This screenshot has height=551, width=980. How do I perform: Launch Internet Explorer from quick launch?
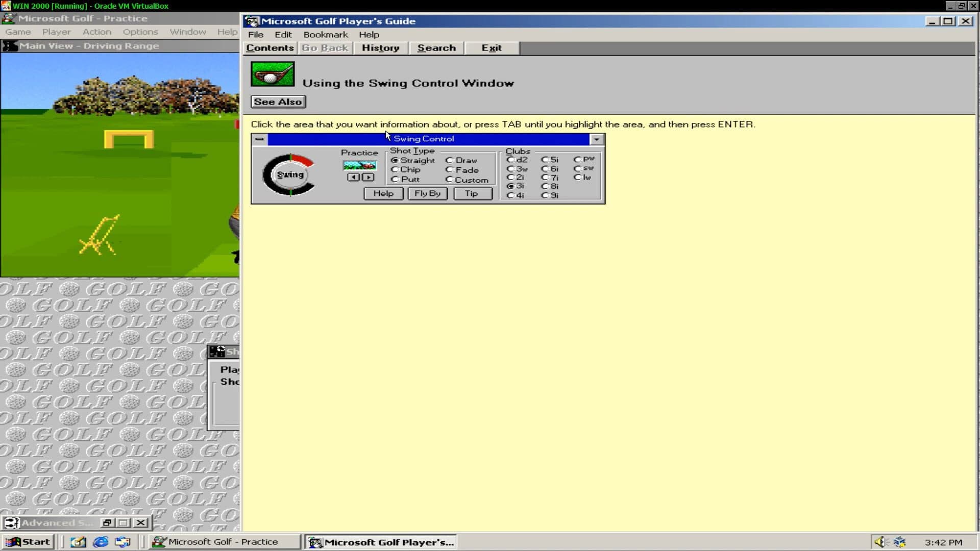pos(101,542)
